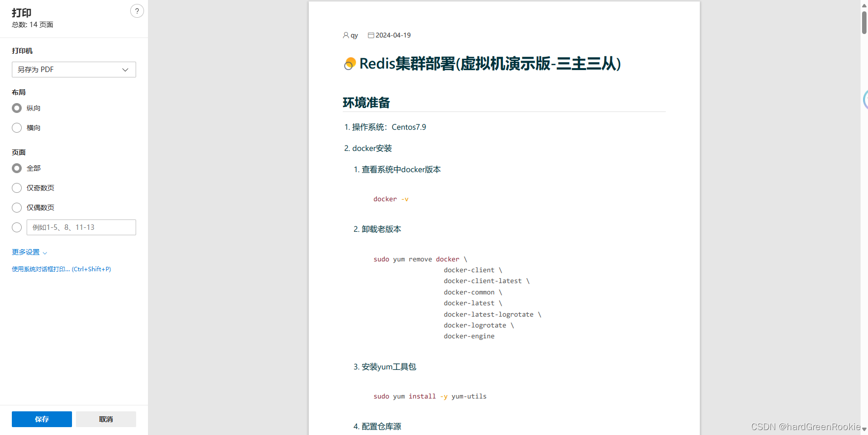Screen dimensions: 868x435
Task: Click the scrollbar down arrow
Action: [x=865, y=429]
